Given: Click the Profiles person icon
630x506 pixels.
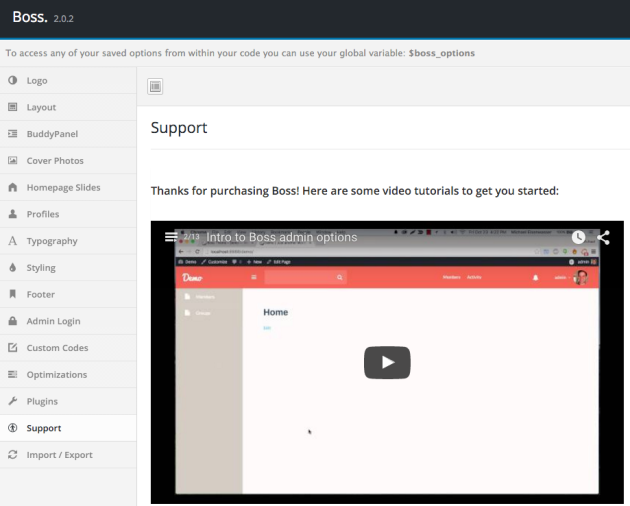Looking at the screenshot, I should click(13, 214).
